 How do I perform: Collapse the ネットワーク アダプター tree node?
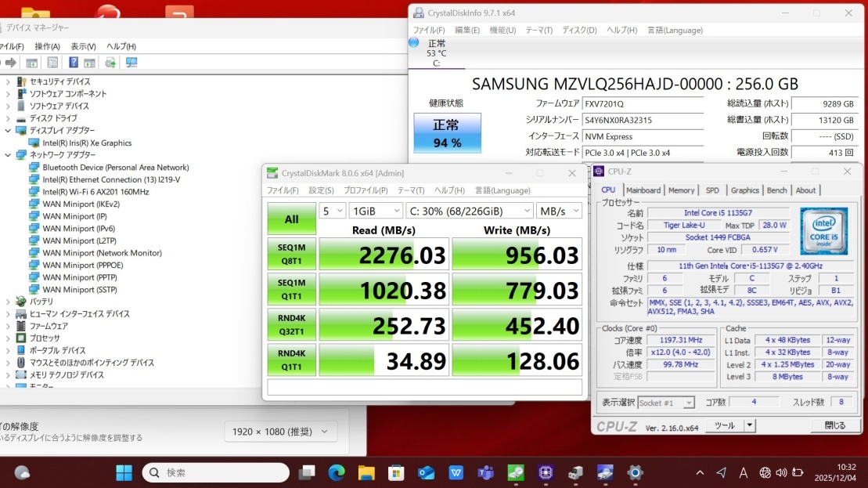pos(8,155)
